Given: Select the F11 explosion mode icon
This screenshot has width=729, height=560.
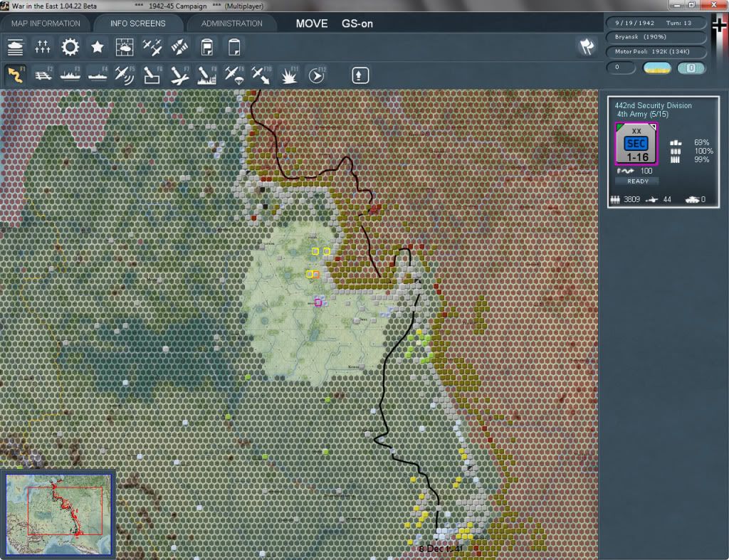Looking at the screenshot, I should (289, 75).
